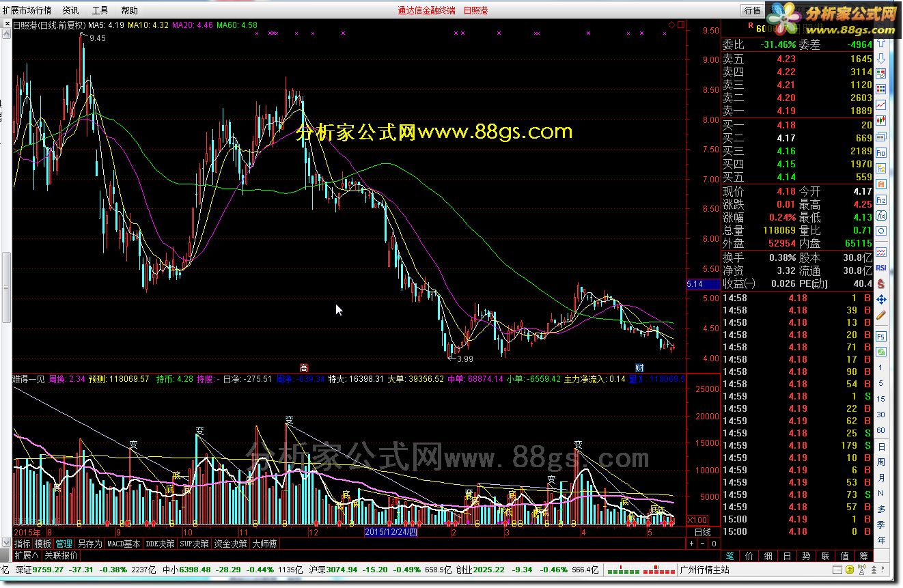Open the multi-period (多) option
Viewport: 903px width, 588px height.
click(881, 509)
